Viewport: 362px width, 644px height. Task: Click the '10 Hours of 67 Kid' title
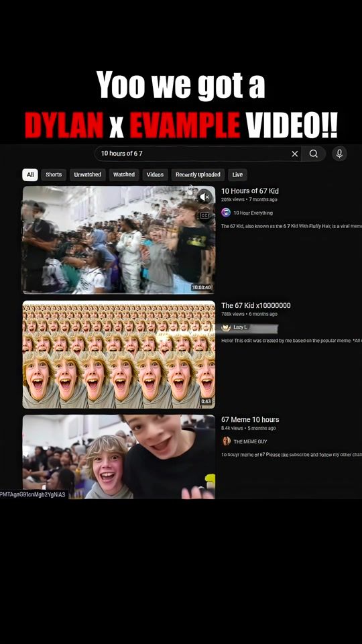[250, 191]
